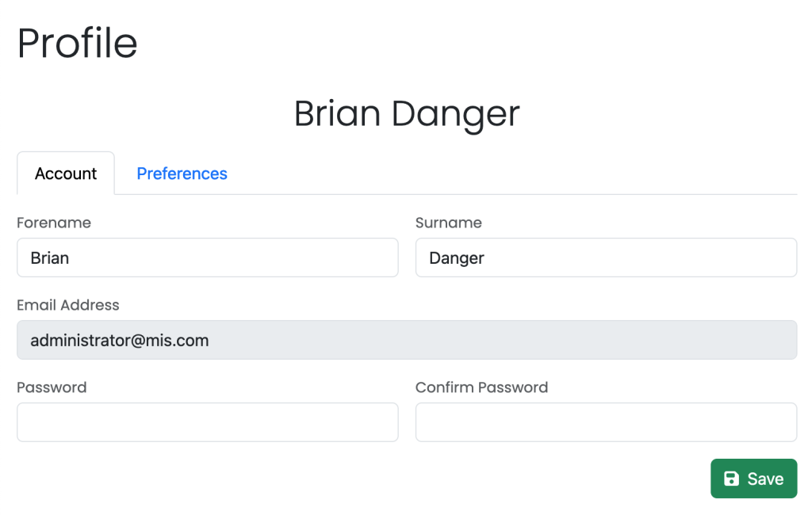Image resolution: width=812 pixels, height=515 pixels.
Task: Switch to the Preferences tab
Action: [182, 174]
